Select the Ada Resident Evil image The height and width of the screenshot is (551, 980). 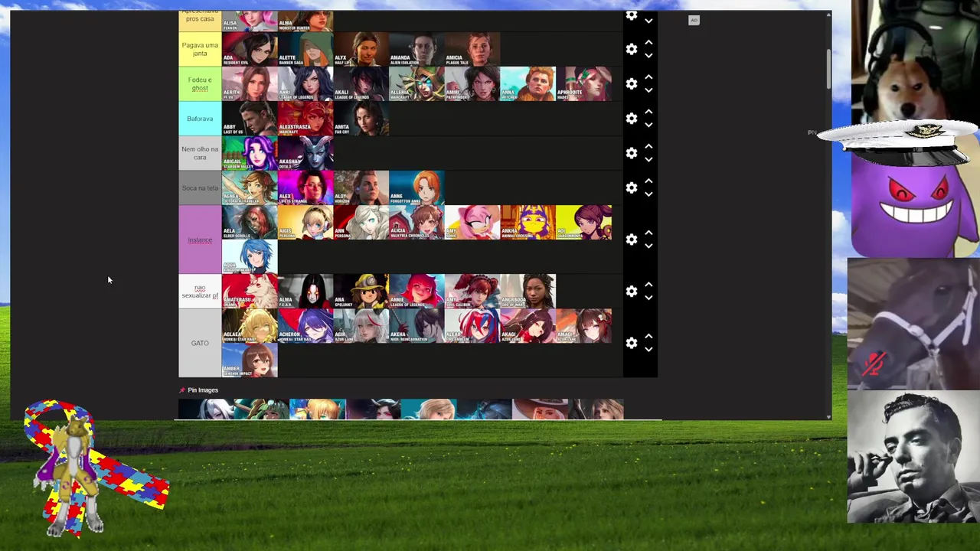point(250,49)
